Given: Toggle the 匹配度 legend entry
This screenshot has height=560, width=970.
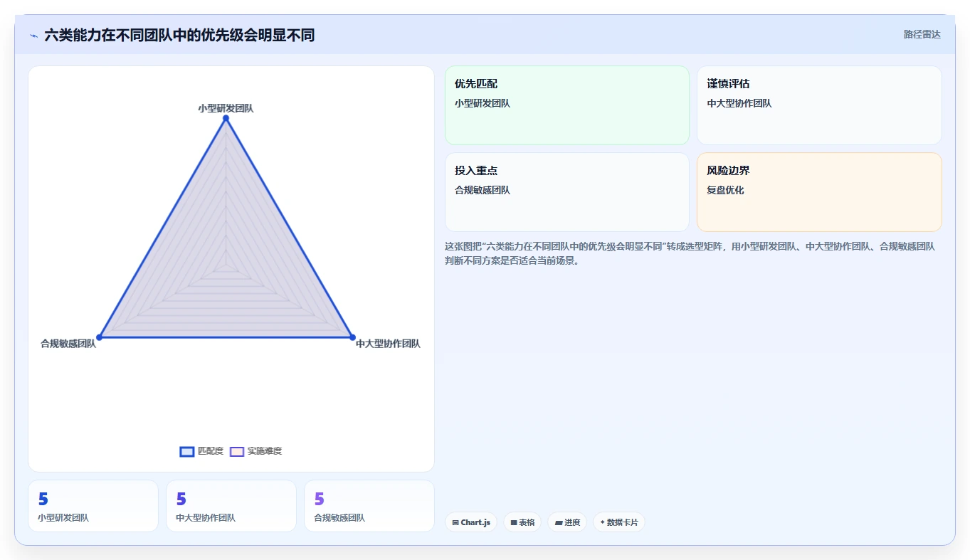Looking at the screenshot, I should tap(201, 451).
